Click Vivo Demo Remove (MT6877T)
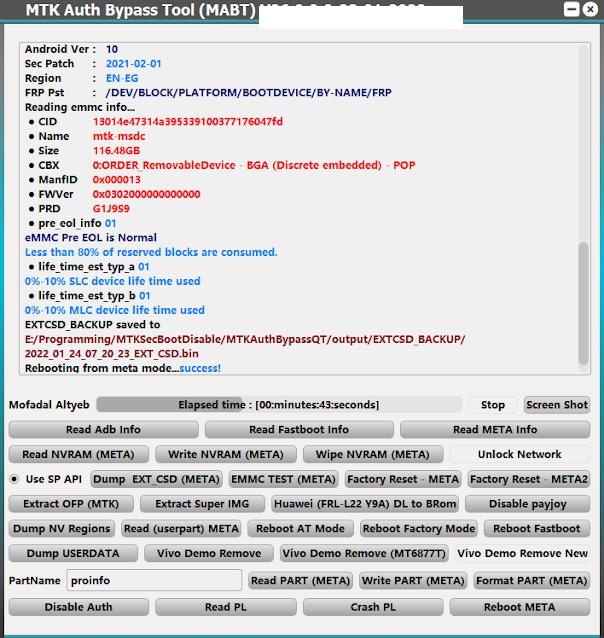 coord(364,553)
